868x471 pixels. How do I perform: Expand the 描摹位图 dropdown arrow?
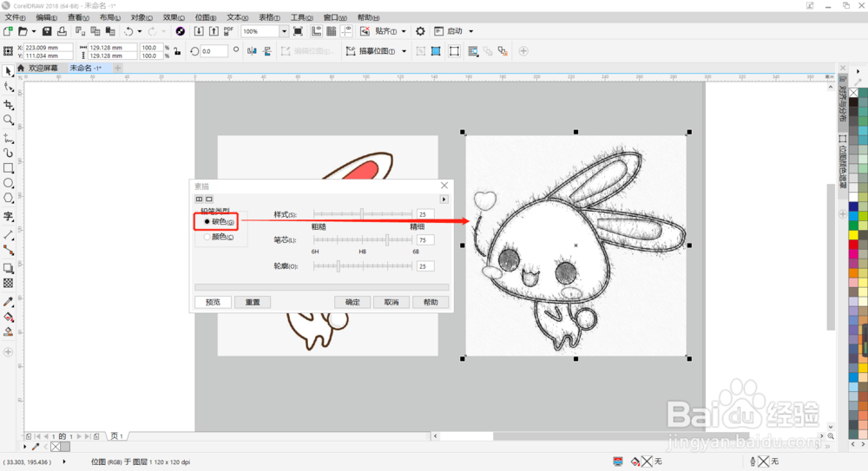click(404, 51)
